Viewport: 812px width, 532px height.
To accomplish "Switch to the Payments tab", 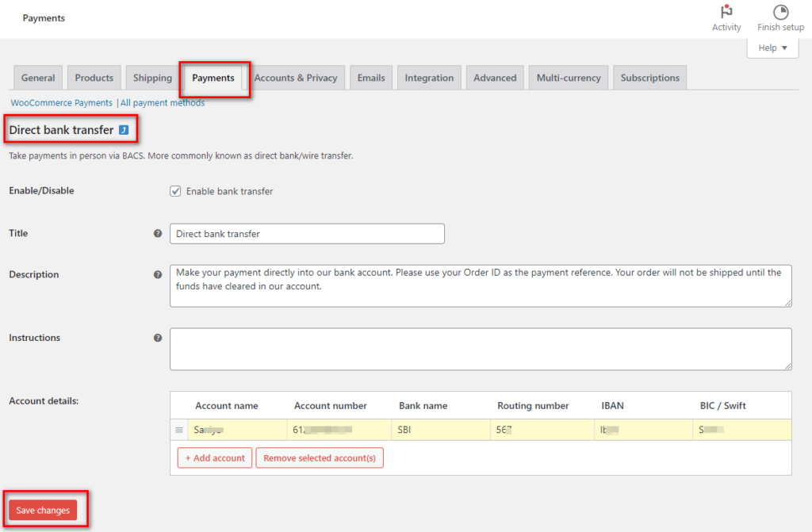I will tap(213, 78).
